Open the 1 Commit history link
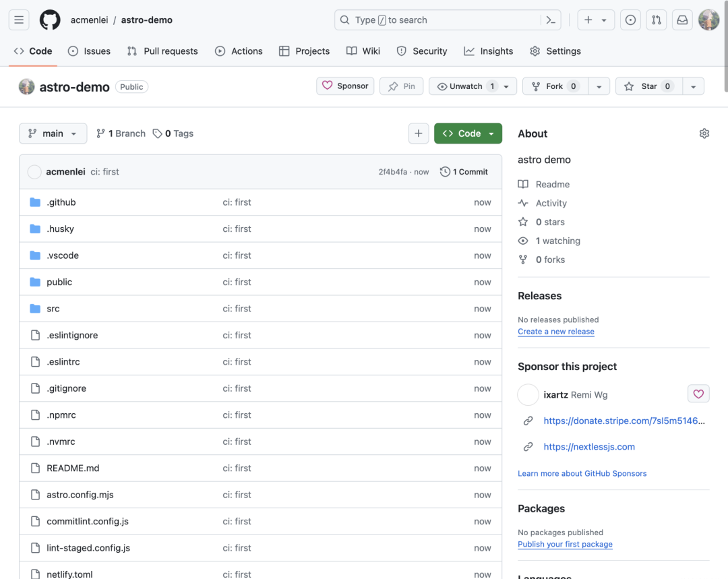 tap(464, 172)
